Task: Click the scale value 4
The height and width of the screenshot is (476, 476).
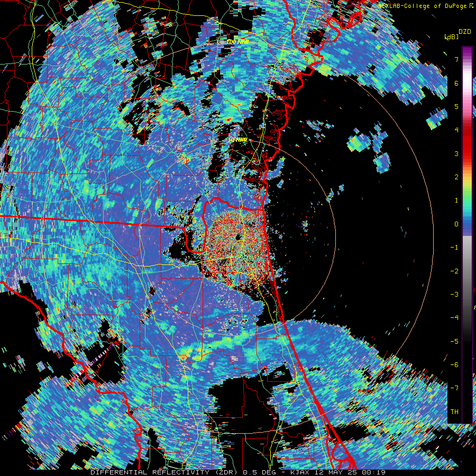Action: [x=456, y=130]
